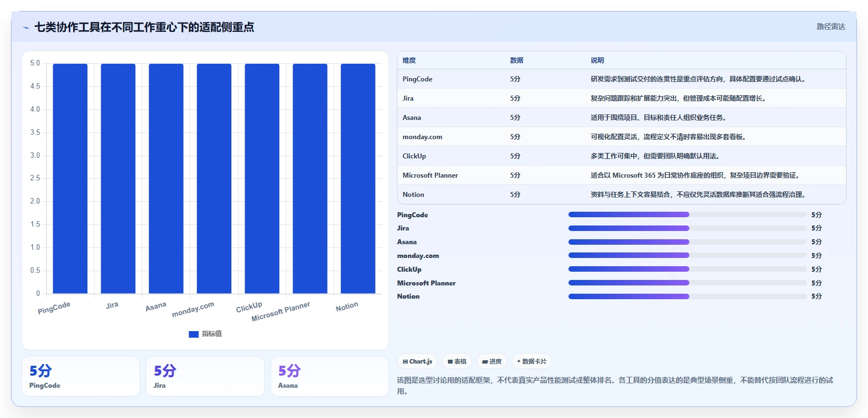Click the ClickUp bar in the chart
The width and height of the screenshot is (868, 418).
click(262, 179)
